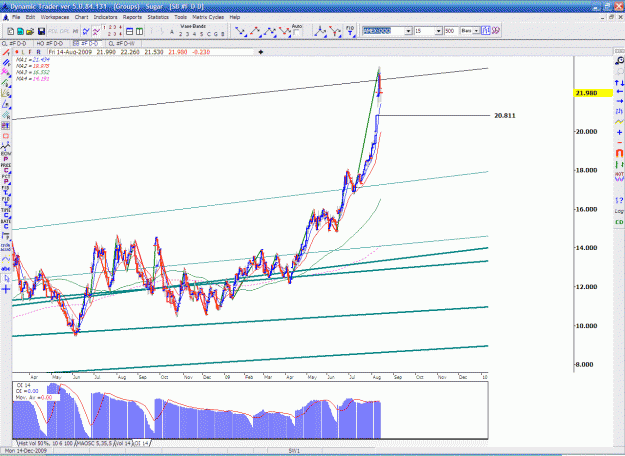Open the Indicators menu

(x=105, y=17)
